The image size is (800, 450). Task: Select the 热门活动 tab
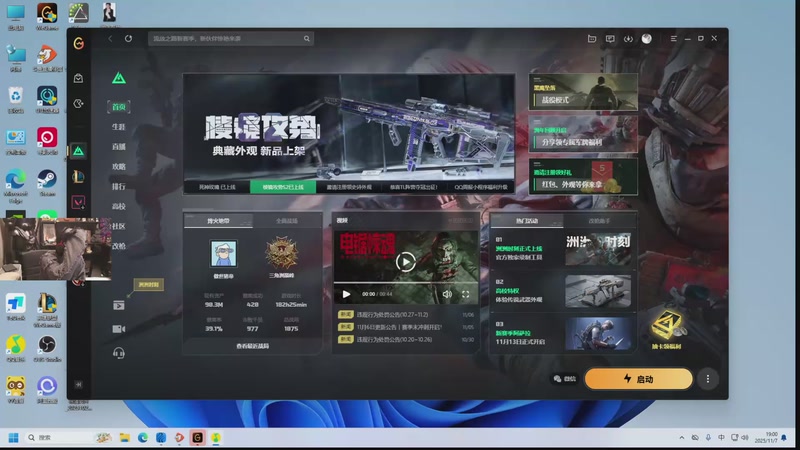point(527,221)
